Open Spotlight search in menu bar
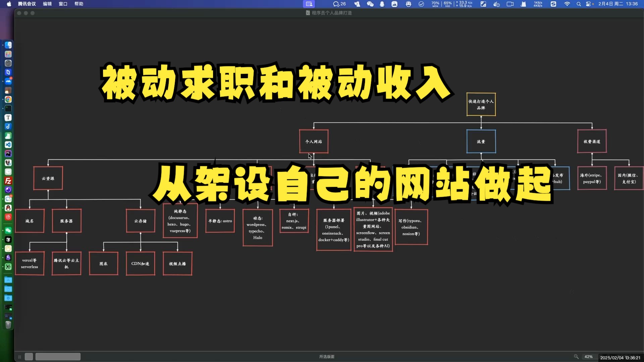The height and width of the screenshot is (362, 644). pos(579,4)
